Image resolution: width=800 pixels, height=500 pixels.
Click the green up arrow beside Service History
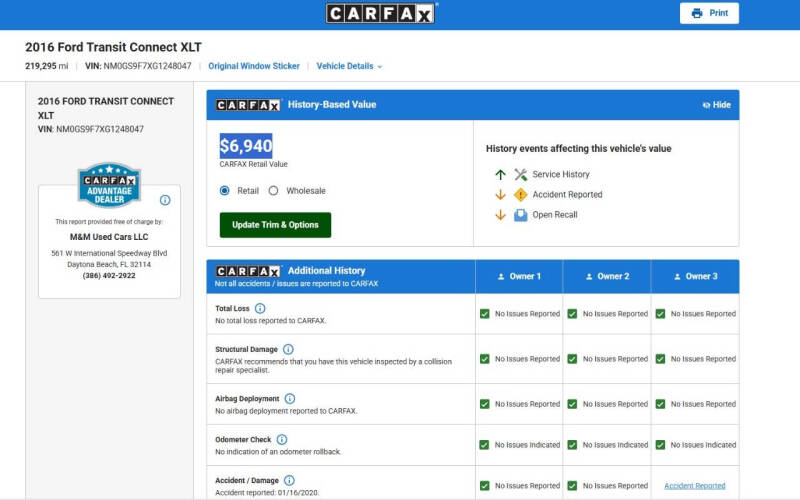point(501,174)
